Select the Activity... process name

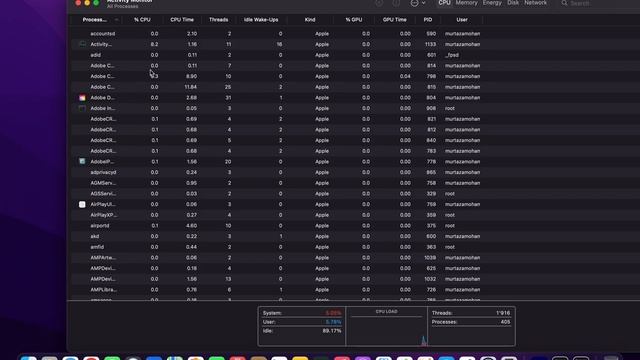point(101,44)
